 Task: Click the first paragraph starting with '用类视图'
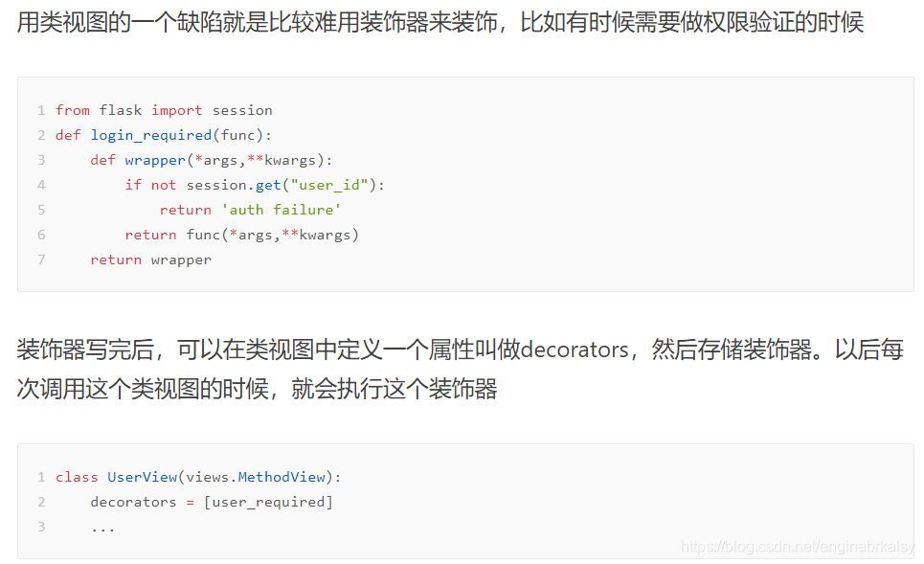(x=440, y=22)
